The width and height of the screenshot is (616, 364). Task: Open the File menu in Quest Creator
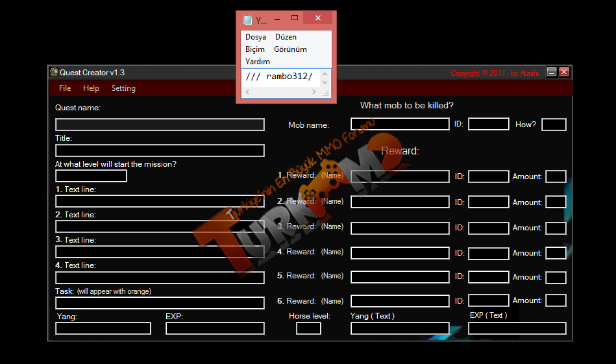click(65, 88)
